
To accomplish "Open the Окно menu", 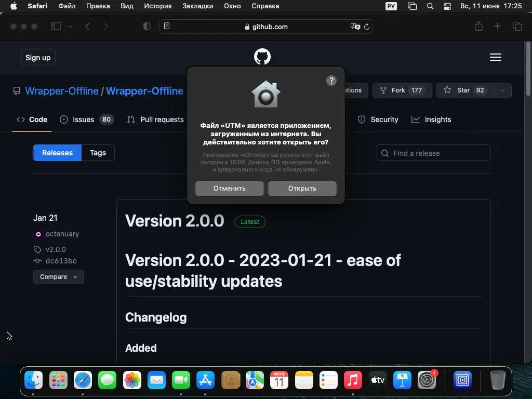I will 232,6.
